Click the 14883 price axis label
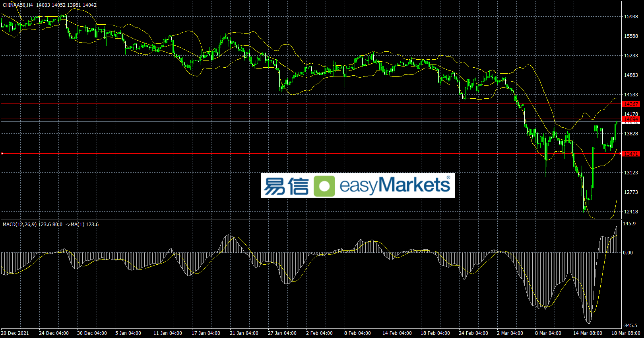644x338 pixels. coord(631,75)
